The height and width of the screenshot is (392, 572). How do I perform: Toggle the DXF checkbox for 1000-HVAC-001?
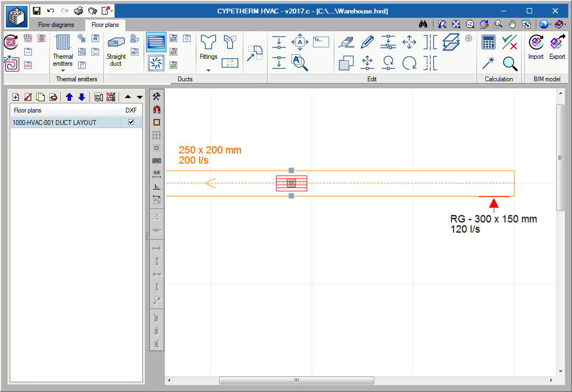tap(131, 122)
